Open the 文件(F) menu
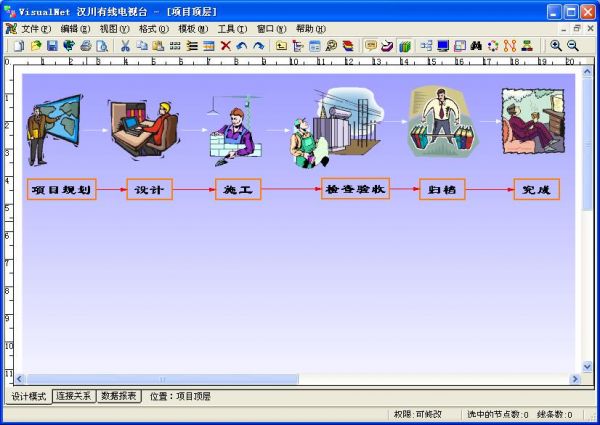Screen dimensions: 600x425 point(36,29)
